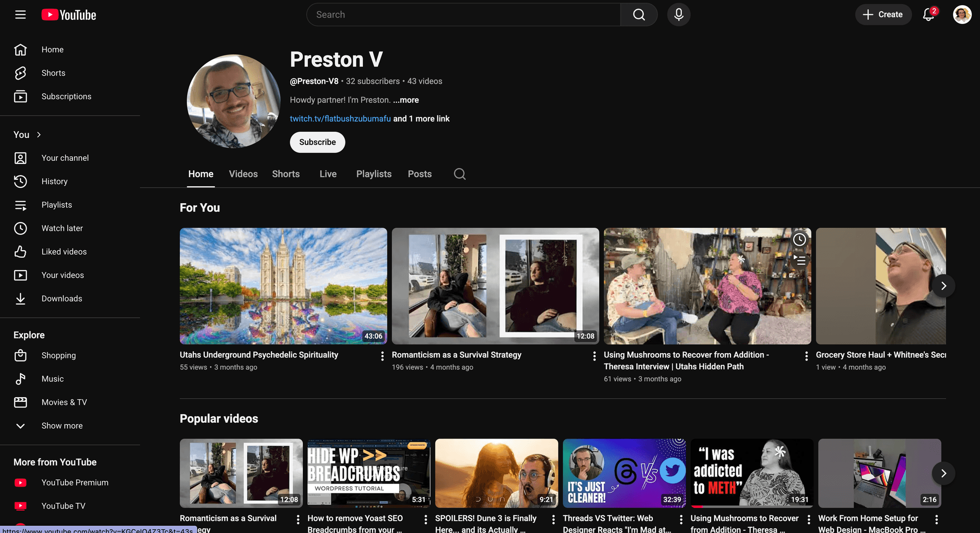Click Preston V's profile picture
Viewport: 980px width, 533px height.
pos(234,101)
